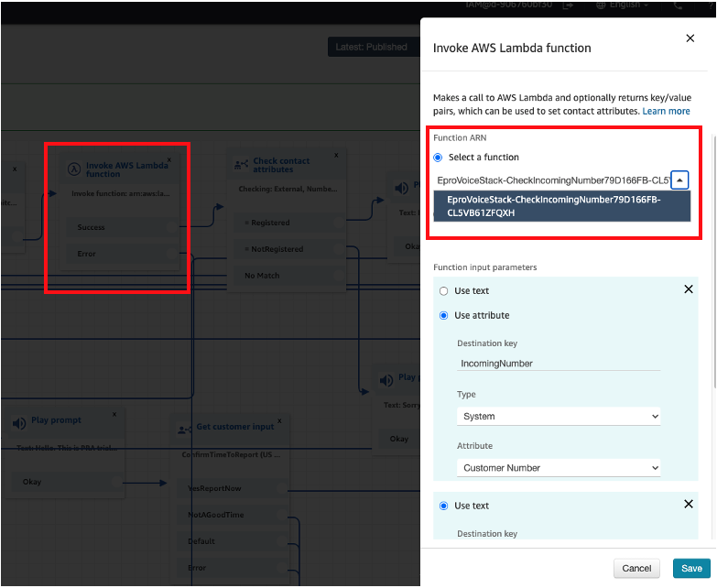Select the No Match branch
Screen dimensions: 717x588
point(290,276)
